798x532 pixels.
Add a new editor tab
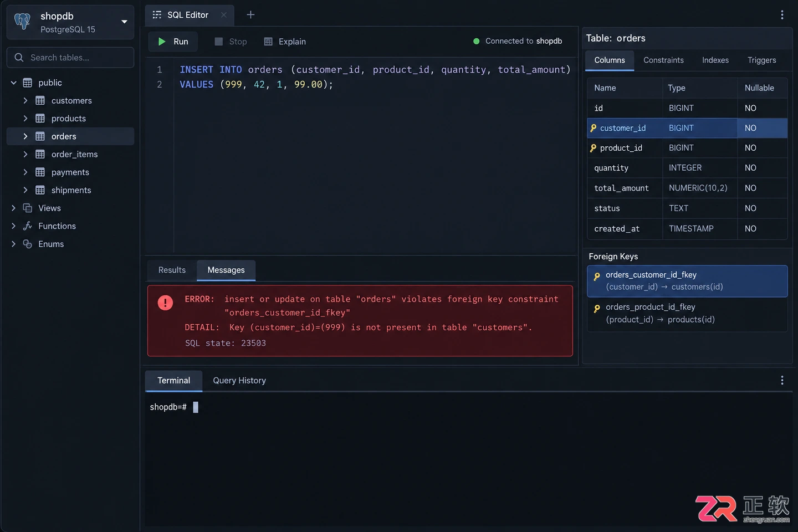pyautogui.click(x=250, y=15)
